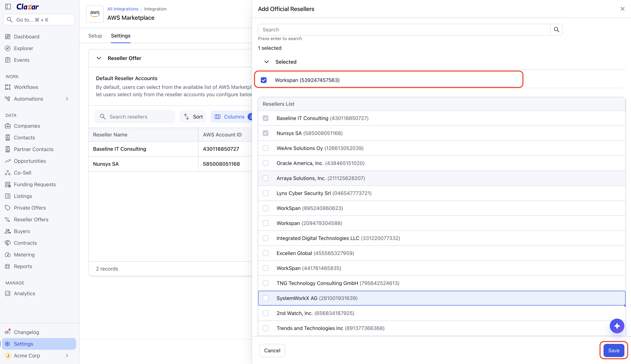The image size is (631, 364).
Task: Click the Settings gear icon
Action: click(8, 344)
